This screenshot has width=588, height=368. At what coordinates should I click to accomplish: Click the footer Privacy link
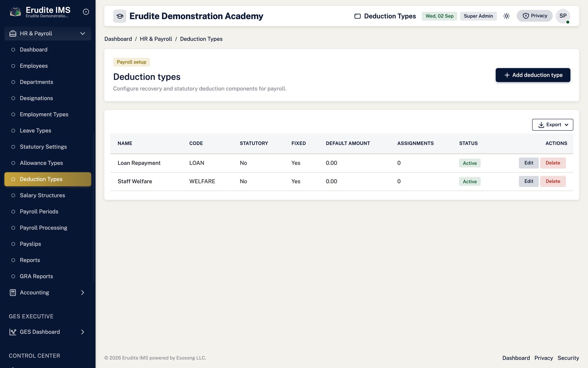pos(544,358)
